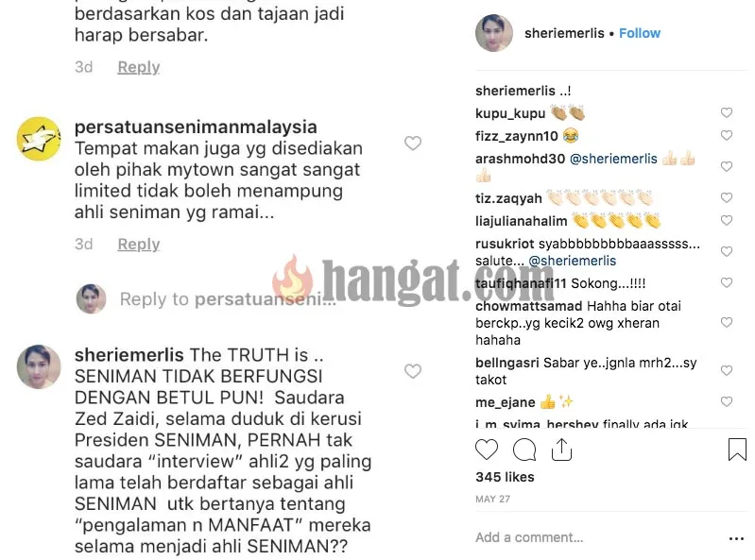The height and width of the screenshot is (560, 755).
Task: Like sheriemerlis's The TRUTH comment
Action: click(x=413, y=371)
